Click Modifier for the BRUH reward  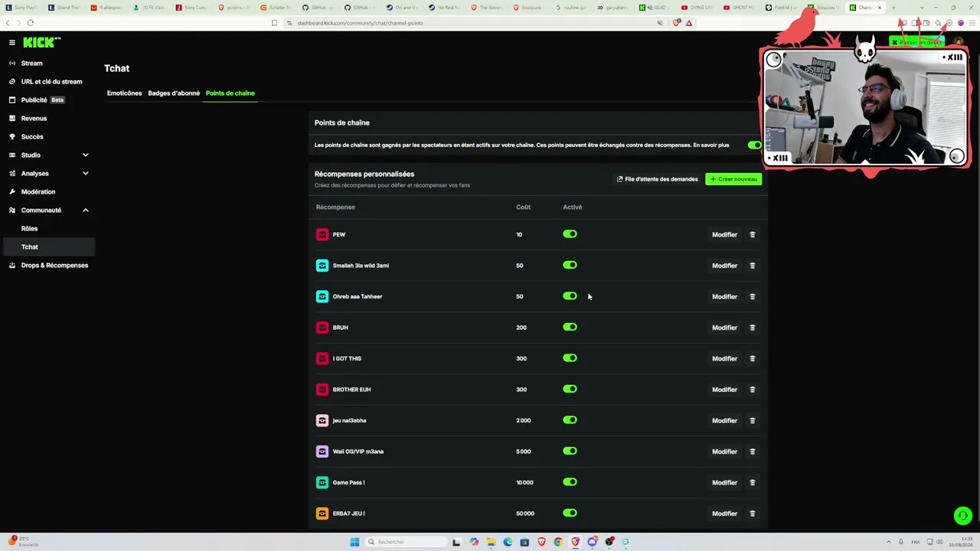pos(724,328)
